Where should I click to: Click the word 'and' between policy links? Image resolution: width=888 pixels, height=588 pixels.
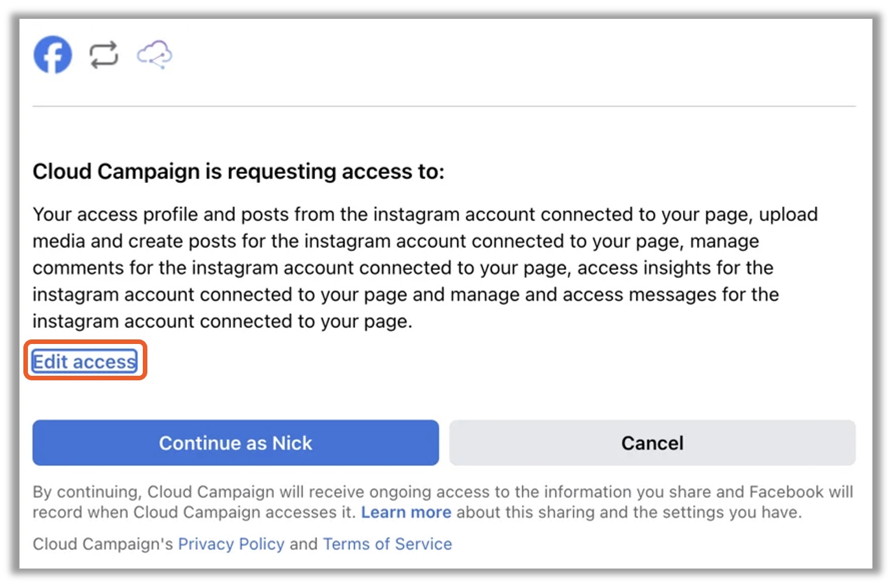click(304, 544)
